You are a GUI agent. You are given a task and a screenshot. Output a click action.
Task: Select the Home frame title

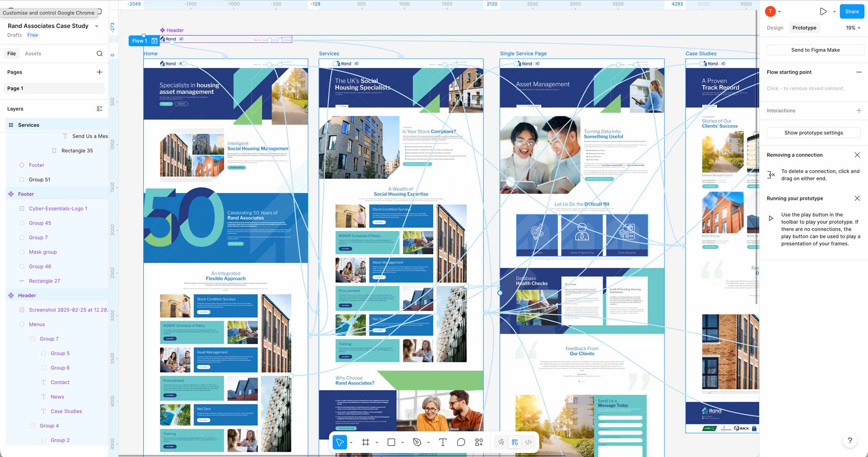(151, 53)
